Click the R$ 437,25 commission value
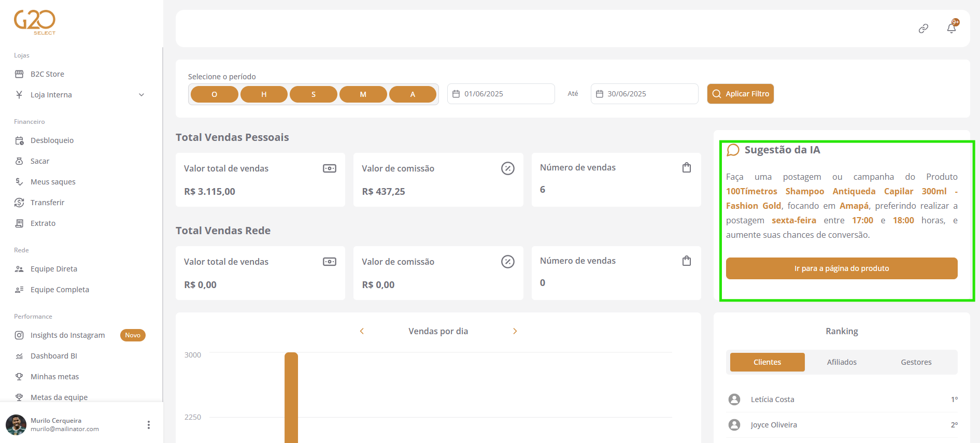Viewport: 980px width, 443px height. [x=384, y=192]
